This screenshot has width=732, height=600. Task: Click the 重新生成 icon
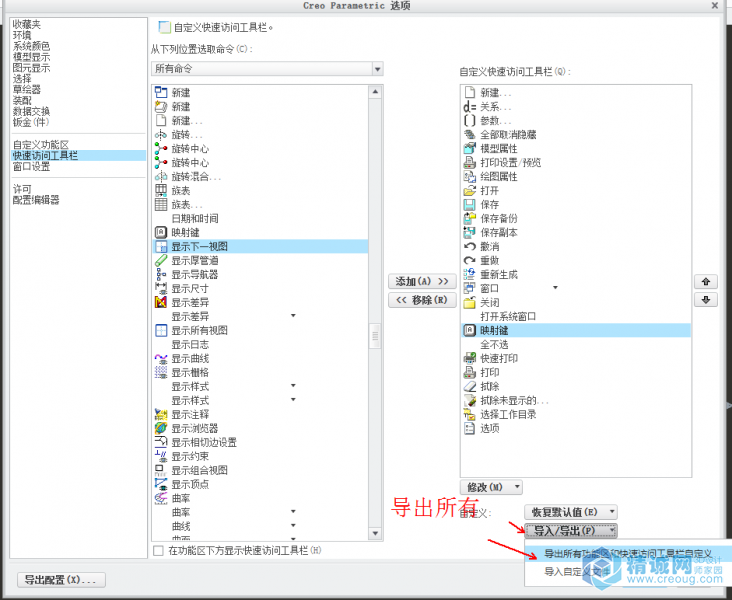coord(469,274)
